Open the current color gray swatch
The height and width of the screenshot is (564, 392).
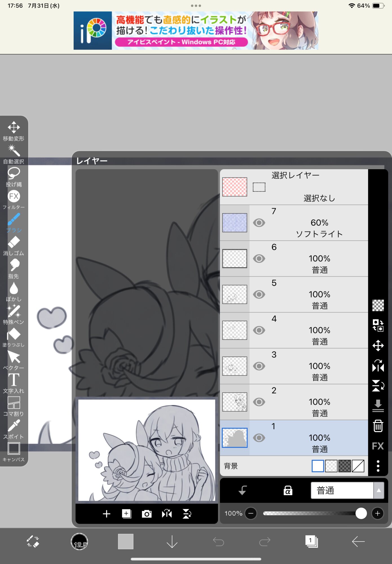tap(125, 541)
